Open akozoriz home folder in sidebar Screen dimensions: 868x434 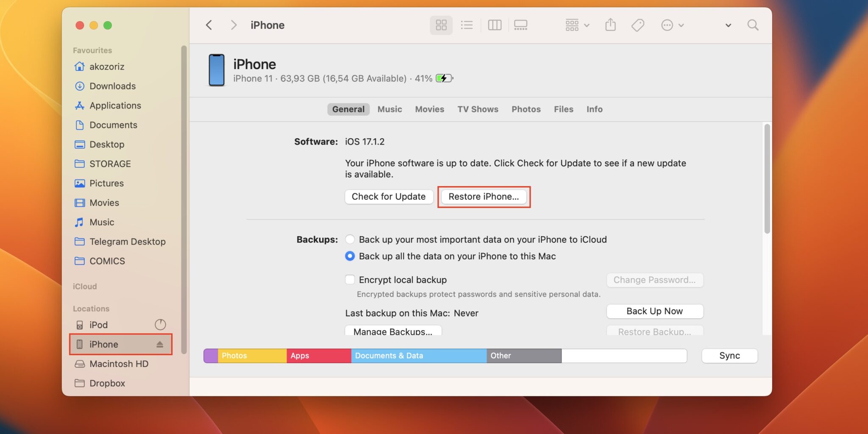(107, 67)
